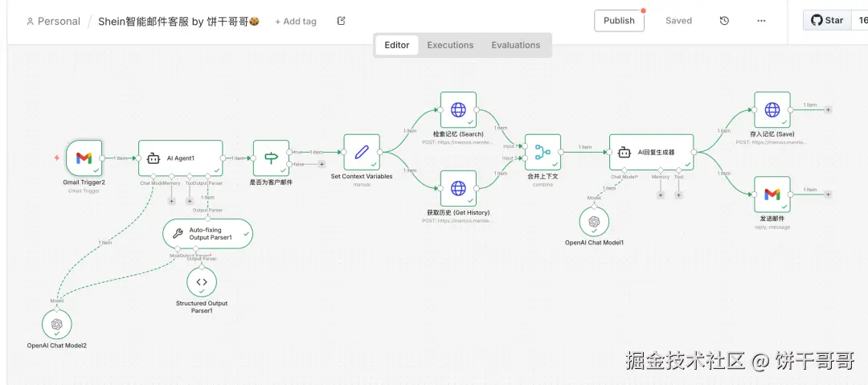This screenshot has width=868, height=385.
Task: Switch to the Executions tab
Action: coord(450,46)
